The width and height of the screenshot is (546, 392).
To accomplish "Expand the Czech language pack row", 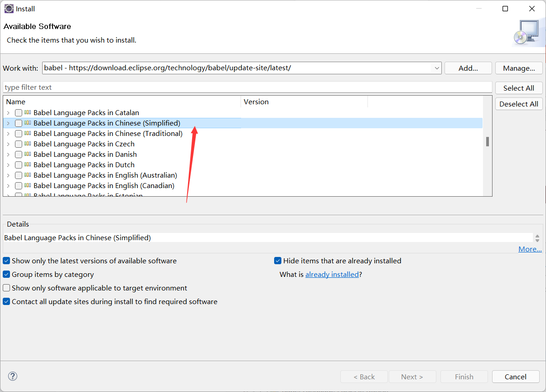I will coord(8,144).
